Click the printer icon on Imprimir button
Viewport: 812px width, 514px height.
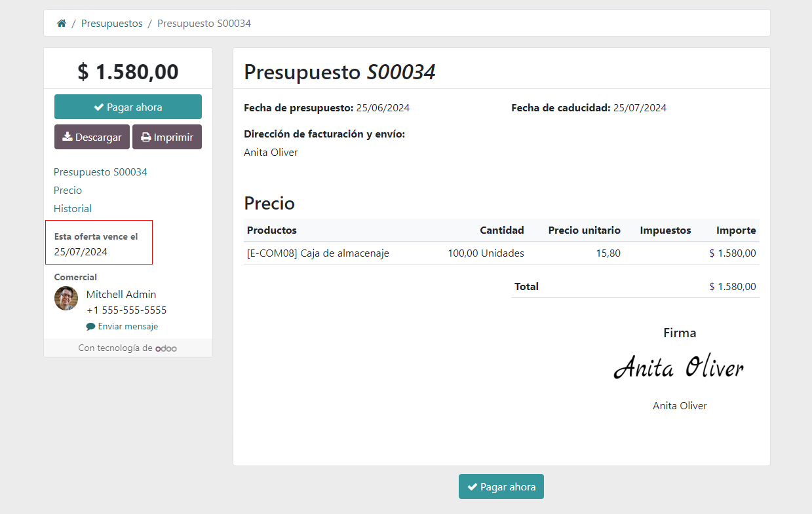click(x=145, y=137)
